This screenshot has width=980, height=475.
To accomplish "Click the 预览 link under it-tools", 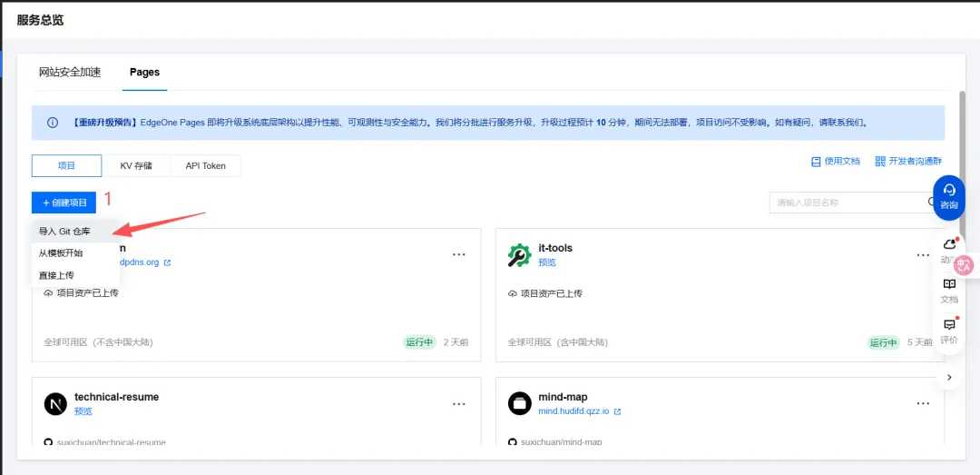I will click(547, 262).
